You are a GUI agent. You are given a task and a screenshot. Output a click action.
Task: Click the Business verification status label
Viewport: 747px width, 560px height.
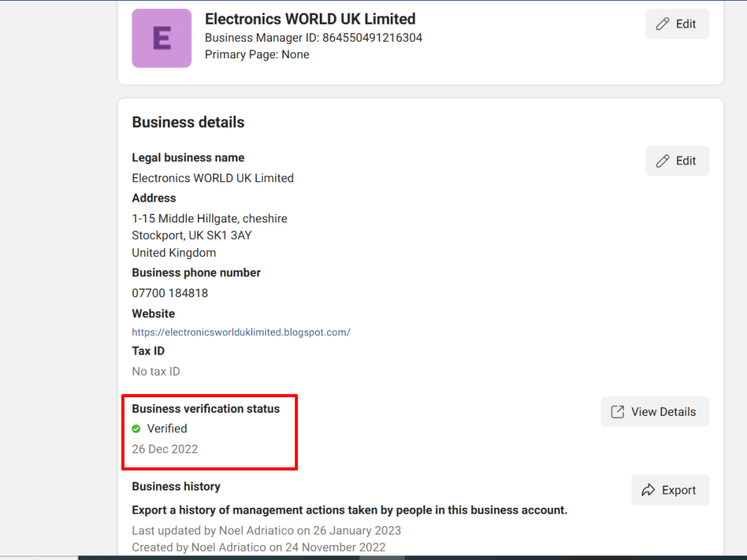tap(206, 408)
